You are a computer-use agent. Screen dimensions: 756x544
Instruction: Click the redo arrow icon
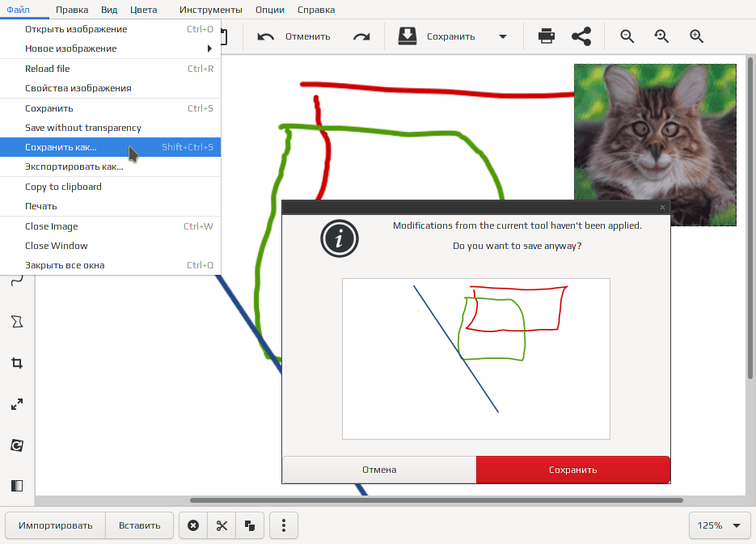(361, 36)
